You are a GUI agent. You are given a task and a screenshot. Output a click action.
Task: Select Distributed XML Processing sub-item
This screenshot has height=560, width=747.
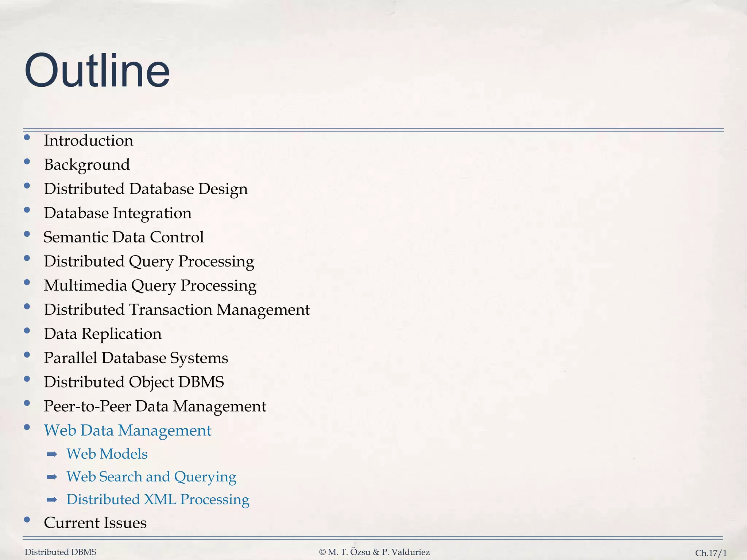coord(158,499)
